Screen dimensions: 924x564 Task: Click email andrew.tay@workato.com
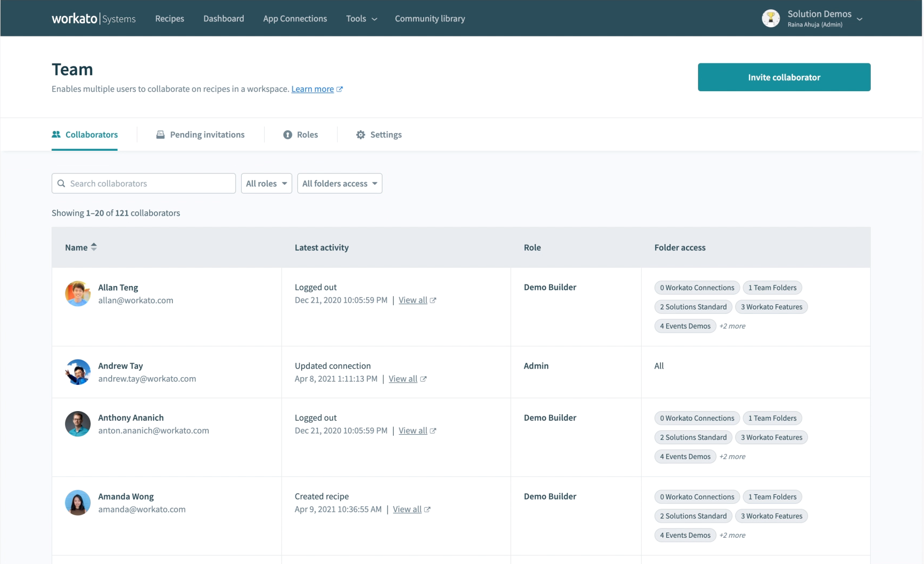[147, 379]
